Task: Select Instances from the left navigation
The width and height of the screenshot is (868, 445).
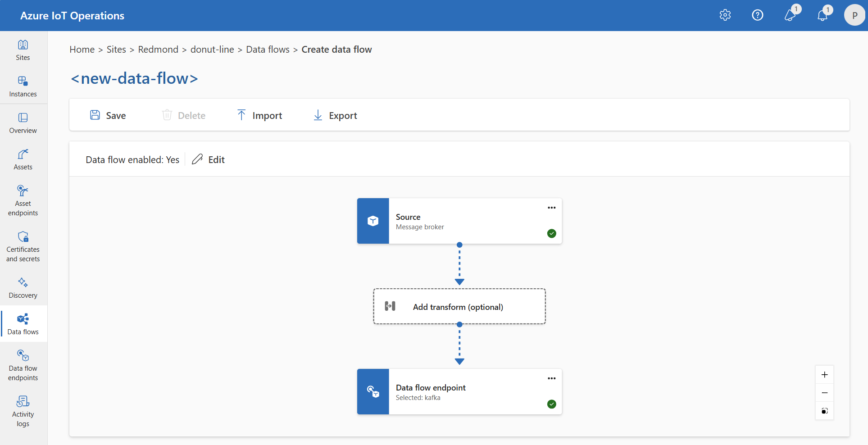Action: tap(23, 86)
